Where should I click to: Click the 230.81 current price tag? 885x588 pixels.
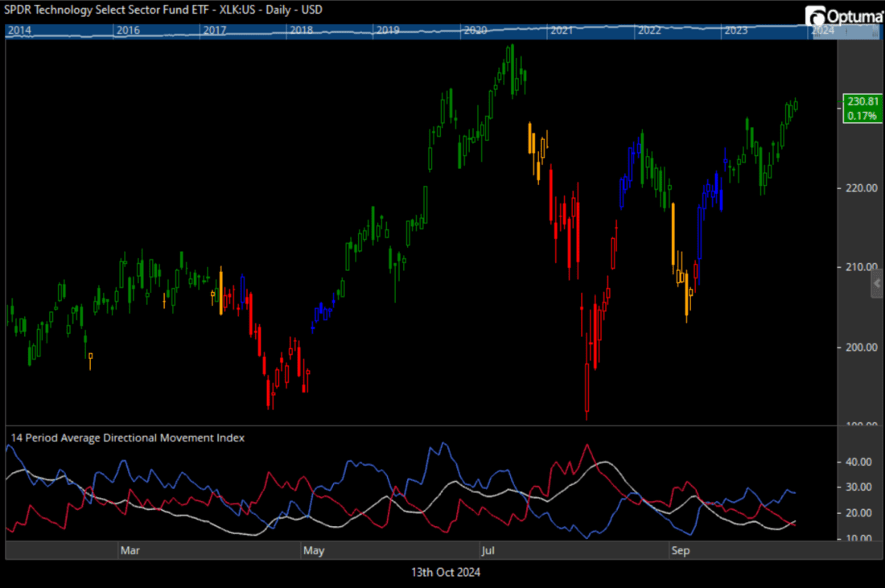[862, 101]
